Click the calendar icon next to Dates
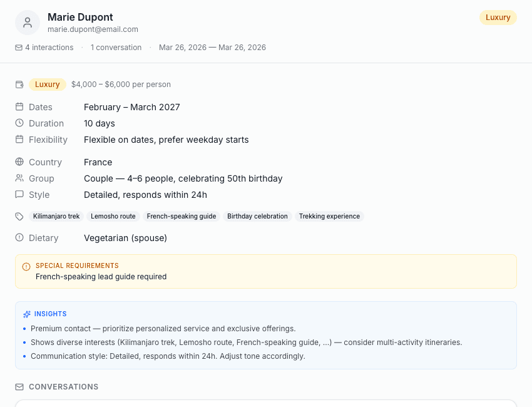This screenshot has width=532, height=407. coord(19,106)
